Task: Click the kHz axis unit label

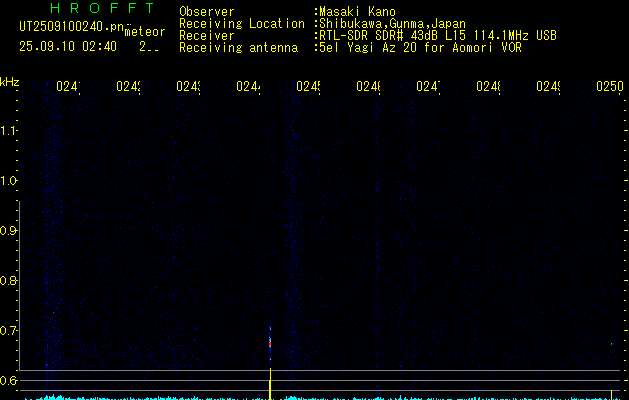Action: pos(9,82)
